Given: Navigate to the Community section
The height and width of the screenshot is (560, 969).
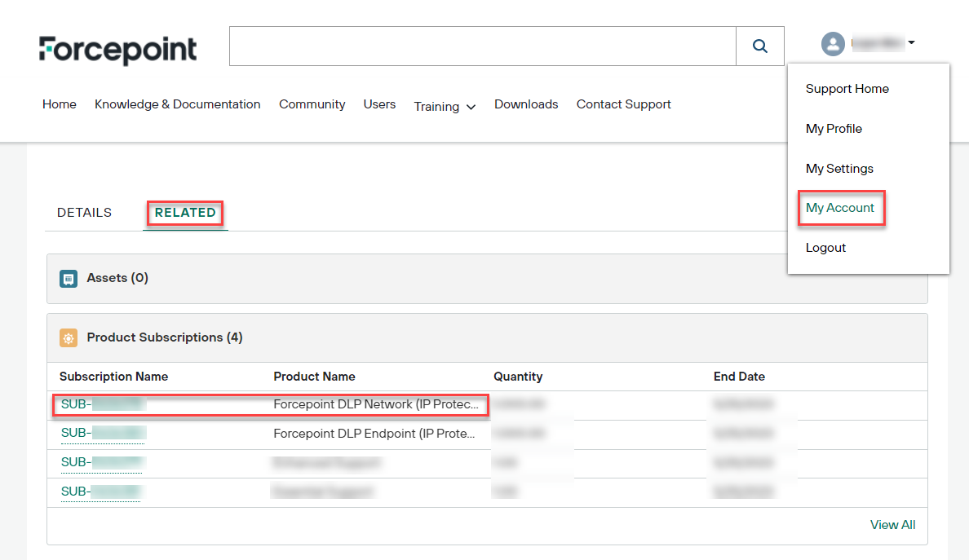Looking at the screenshot, I should [x=312, y=104].
